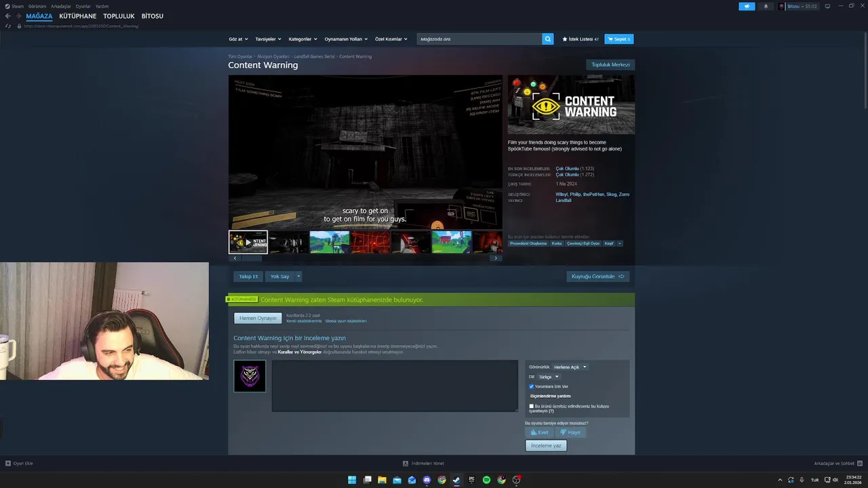
Task: Click the İnceleme yaz submit button
Action: tap(546, 445)
